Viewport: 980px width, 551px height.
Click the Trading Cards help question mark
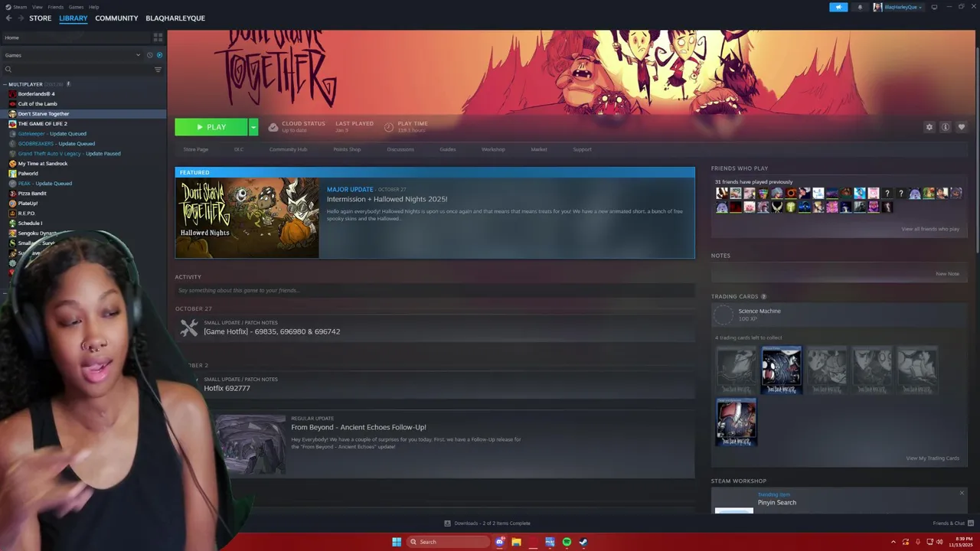pos(763,296)
